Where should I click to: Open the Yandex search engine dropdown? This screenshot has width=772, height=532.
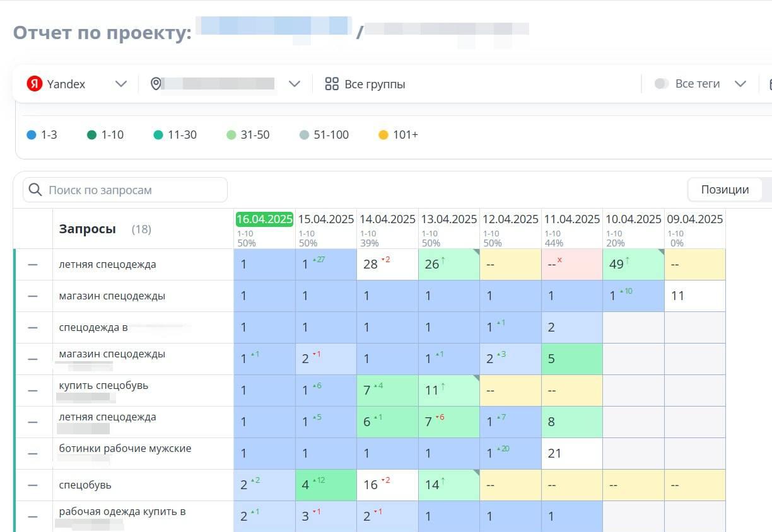coord(120,83)
